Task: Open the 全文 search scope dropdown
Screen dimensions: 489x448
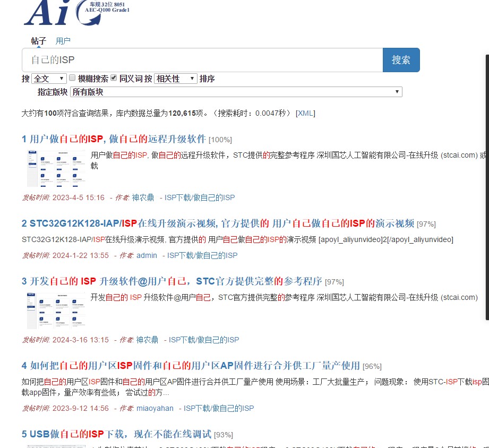Action: click(x=49, y=79)
